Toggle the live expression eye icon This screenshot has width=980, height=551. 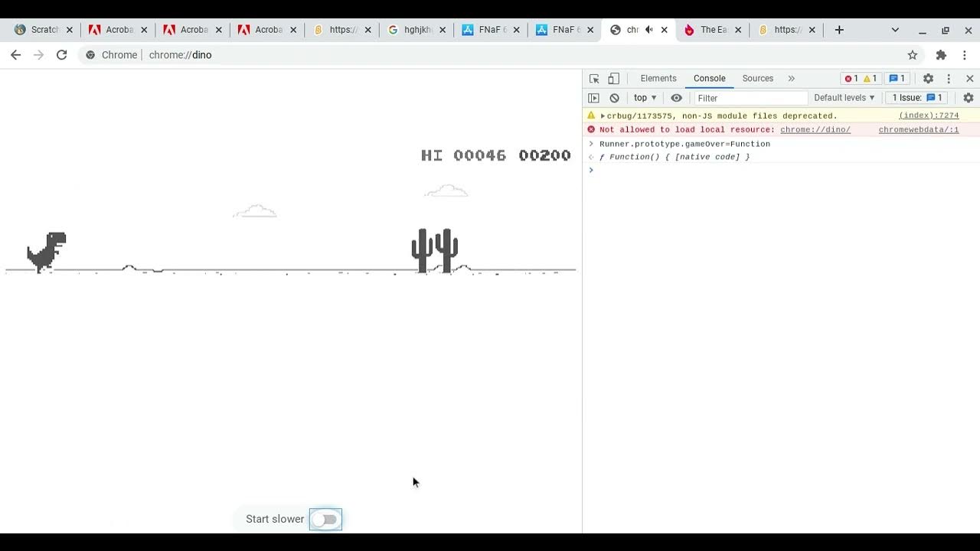pyautogui.click(x=676, y=98)
